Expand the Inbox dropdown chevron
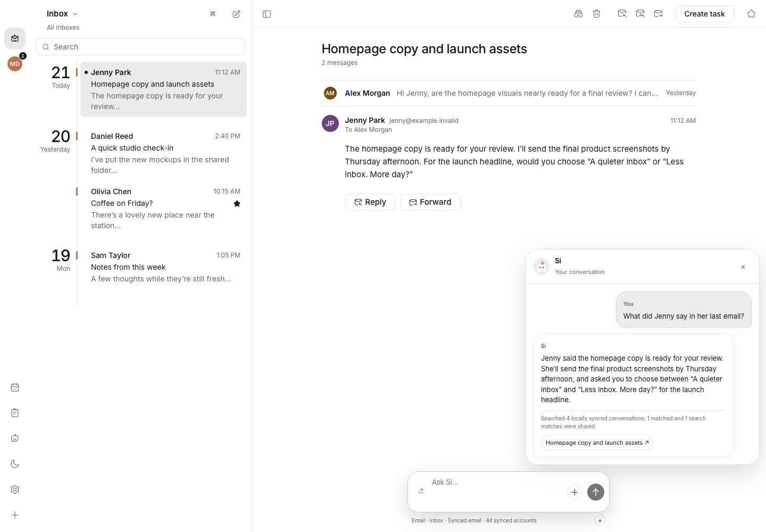The image size is (766, 532). (75, 14)
